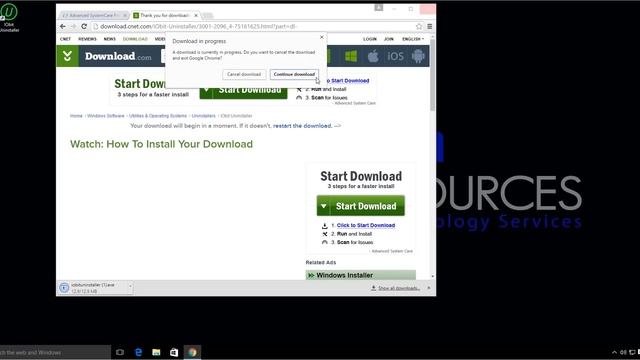Image resolution: width=640 pixels, height=360 pixels.
Task: Open Utilities & Operating Systems breadcrumb
Action: coord(158,116)
